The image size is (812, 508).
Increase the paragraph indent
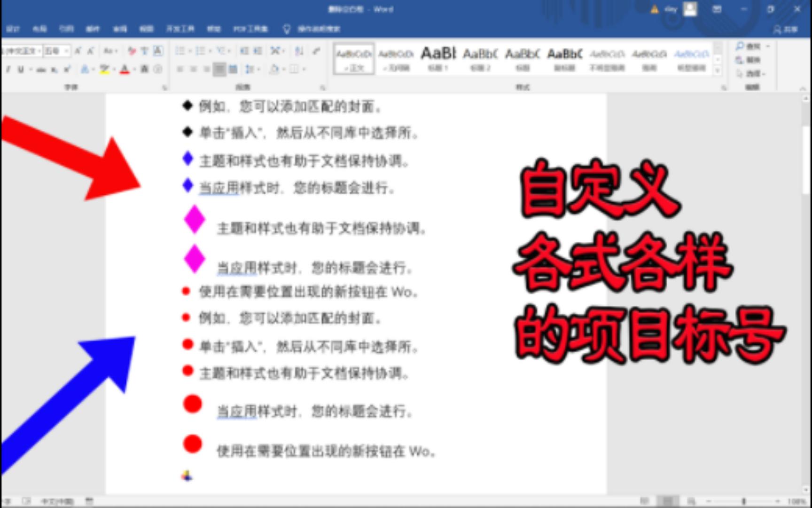tap(258, 51)
